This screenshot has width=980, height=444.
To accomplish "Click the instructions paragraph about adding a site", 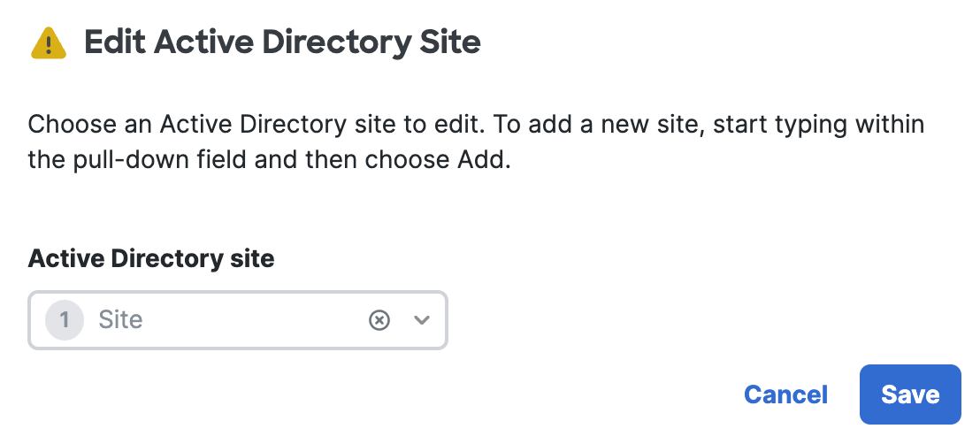I will pos(476,142).
